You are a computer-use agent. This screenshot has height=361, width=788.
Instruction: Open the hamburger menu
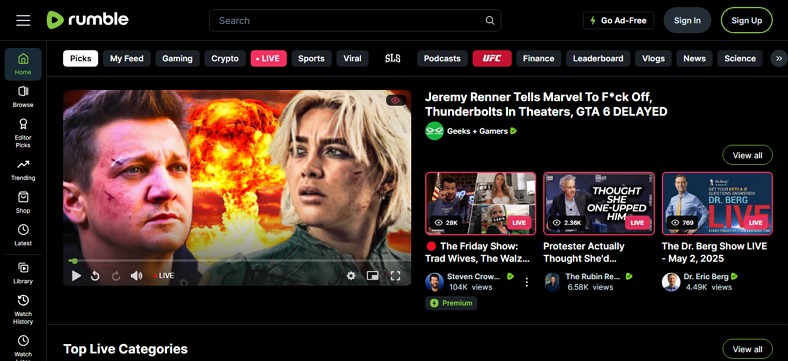click(x=23, y=21)
